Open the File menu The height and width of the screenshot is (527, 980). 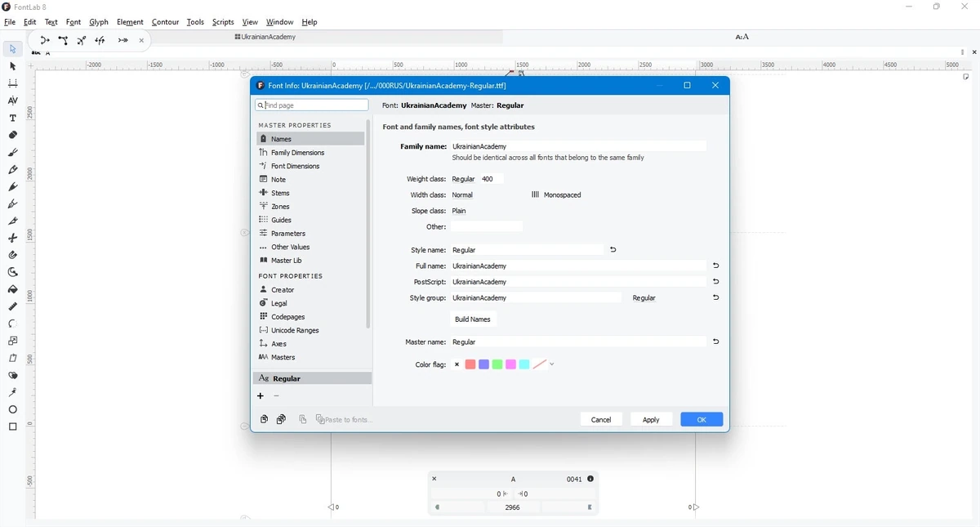pyautogui.click(x=10, y=22)
